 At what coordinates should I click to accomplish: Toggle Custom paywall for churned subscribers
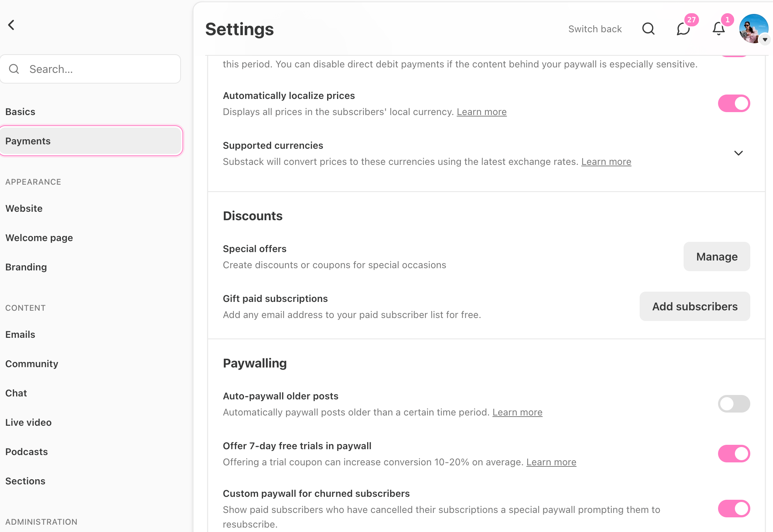pos(734,509)
